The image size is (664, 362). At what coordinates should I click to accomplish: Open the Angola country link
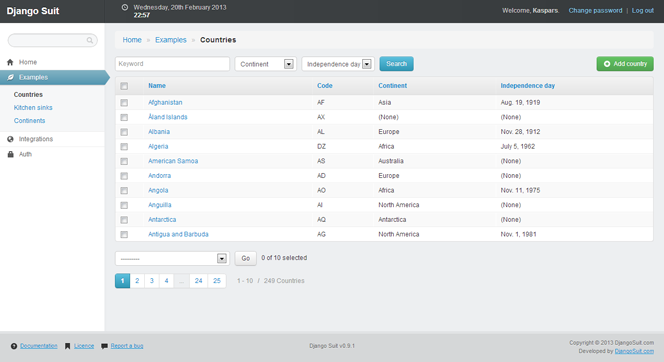coord(158,191)
